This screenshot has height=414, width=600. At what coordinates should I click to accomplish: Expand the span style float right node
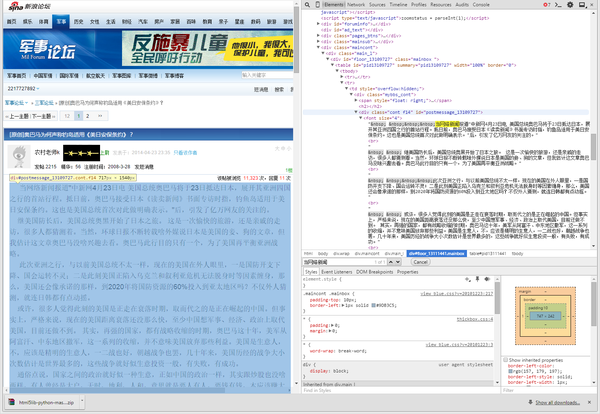356,100
